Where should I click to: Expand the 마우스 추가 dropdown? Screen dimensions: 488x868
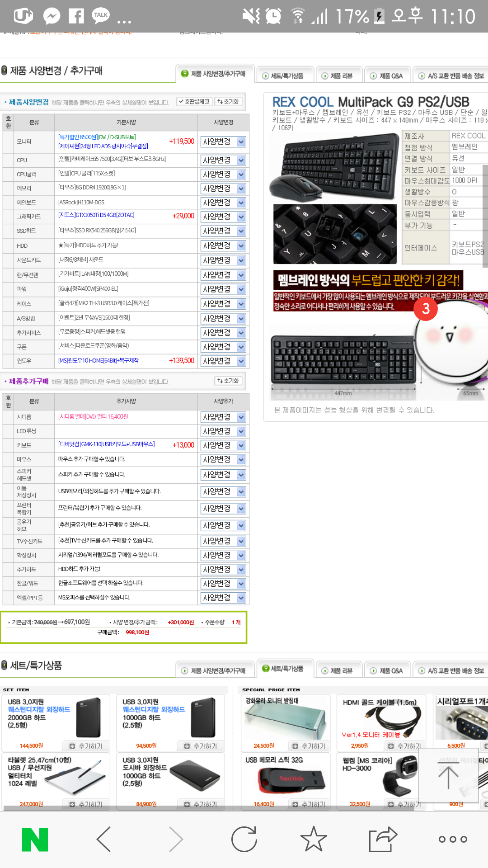223,459
